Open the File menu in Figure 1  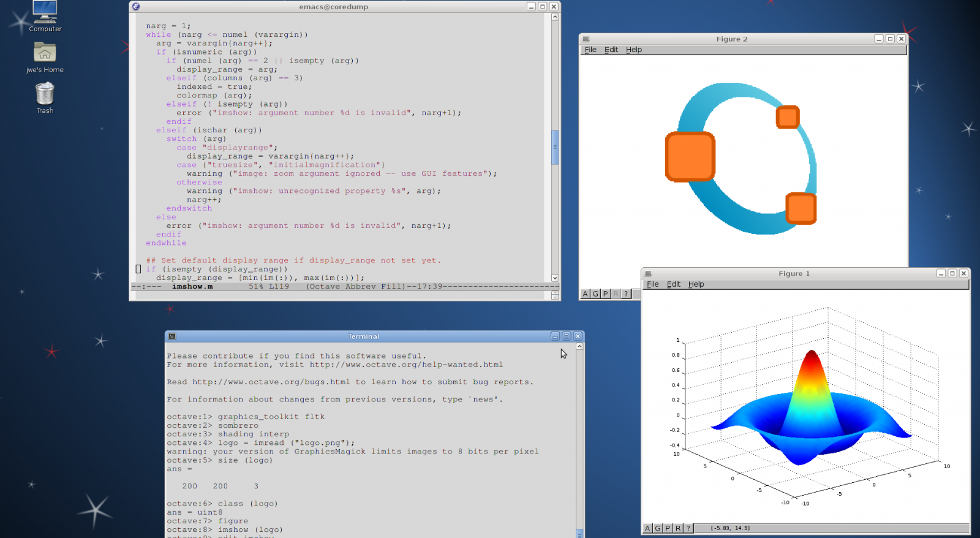653,284
